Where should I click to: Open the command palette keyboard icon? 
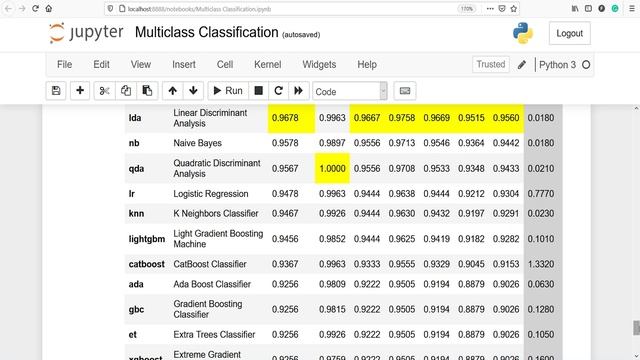pos(405,91)
